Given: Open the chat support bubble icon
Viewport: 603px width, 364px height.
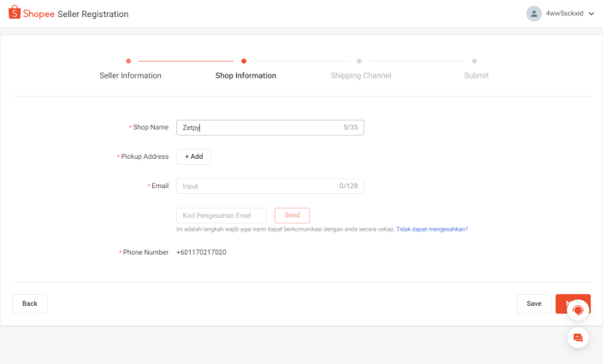Looking at the screenshot, I should [578, 338].
